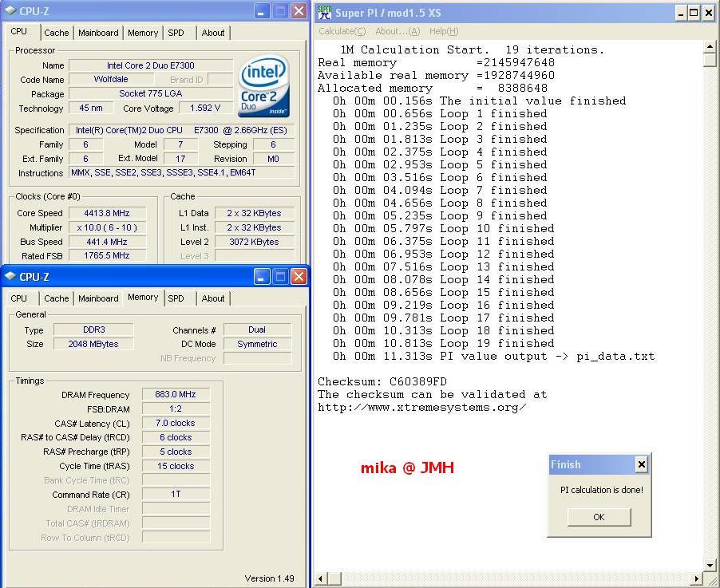
Task: Click the 'Checksum: C60389FD' line
Action: [x=382, y=381]
